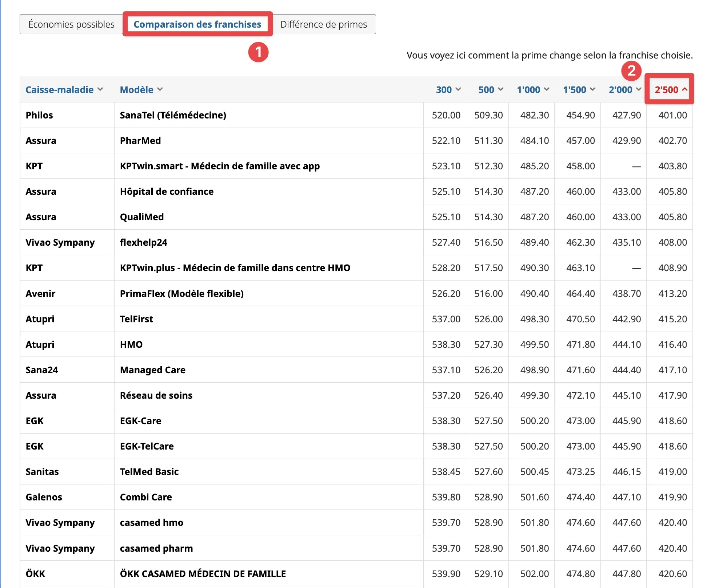Click the 401.00 premium for Philos

(672, 115)
